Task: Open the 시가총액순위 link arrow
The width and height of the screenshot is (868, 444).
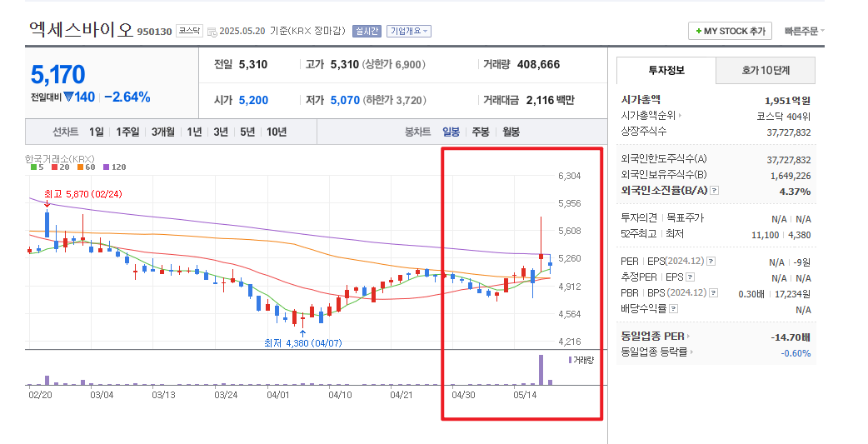Action: click(680, 116)
